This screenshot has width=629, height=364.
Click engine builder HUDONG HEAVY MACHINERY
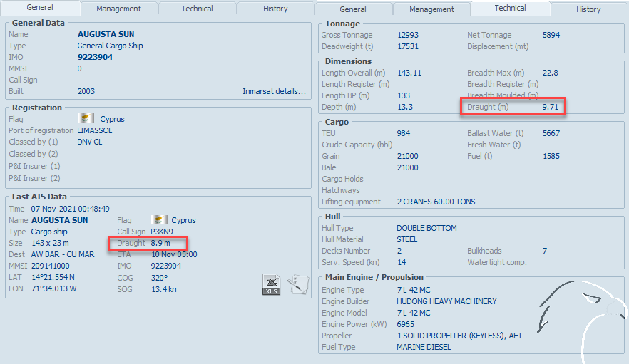(x=446, y=301)
